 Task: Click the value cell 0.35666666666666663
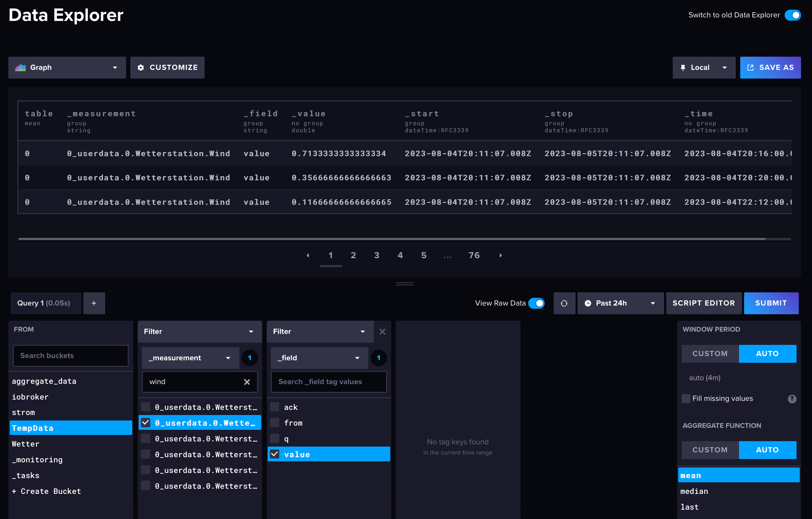pyautogui.click(x=341, y=178)
